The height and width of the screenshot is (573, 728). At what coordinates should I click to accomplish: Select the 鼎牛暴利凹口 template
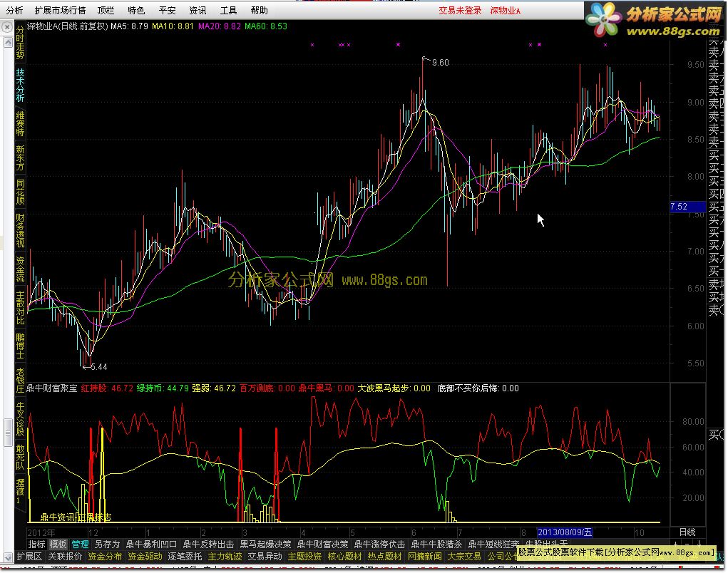[x=151, y=544]
